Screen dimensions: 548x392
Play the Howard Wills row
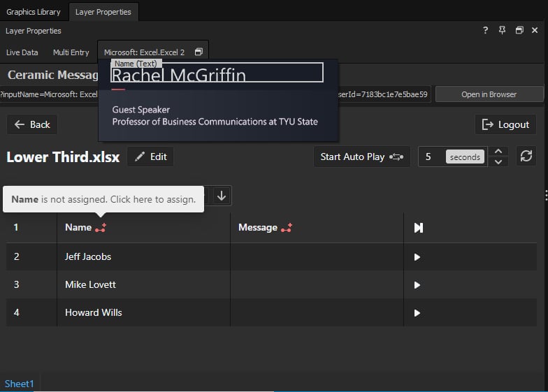[x=417, y=313]
